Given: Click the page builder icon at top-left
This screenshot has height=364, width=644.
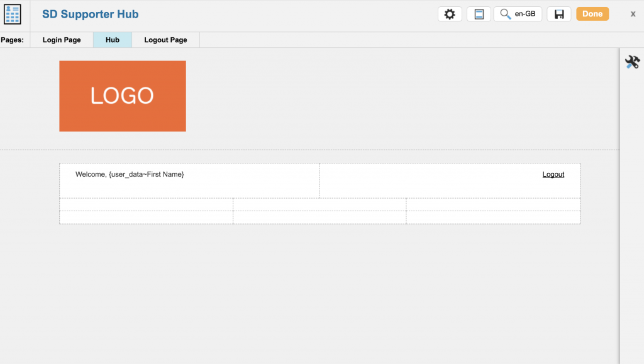Looking at the screenshot, I should 13,14.
